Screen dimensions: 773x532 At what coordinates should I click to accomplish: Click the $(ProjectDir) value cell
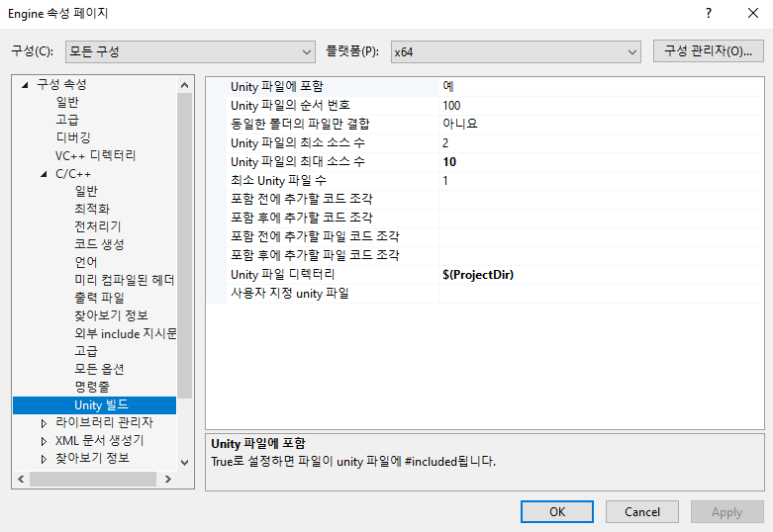601,274
